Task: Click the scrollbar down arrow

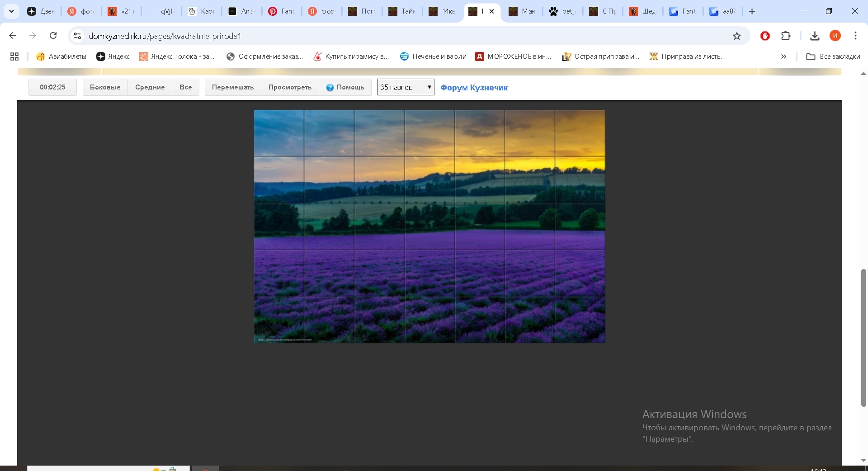Action: (863, 460)
